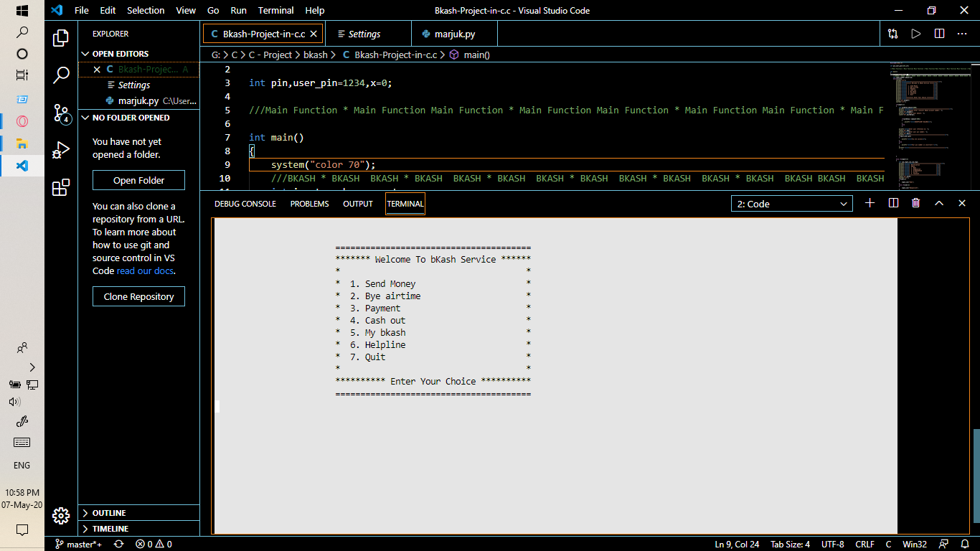Open the Run and Debug view
The width and height of the screenshot is (980, 551).
pos(61,150)
